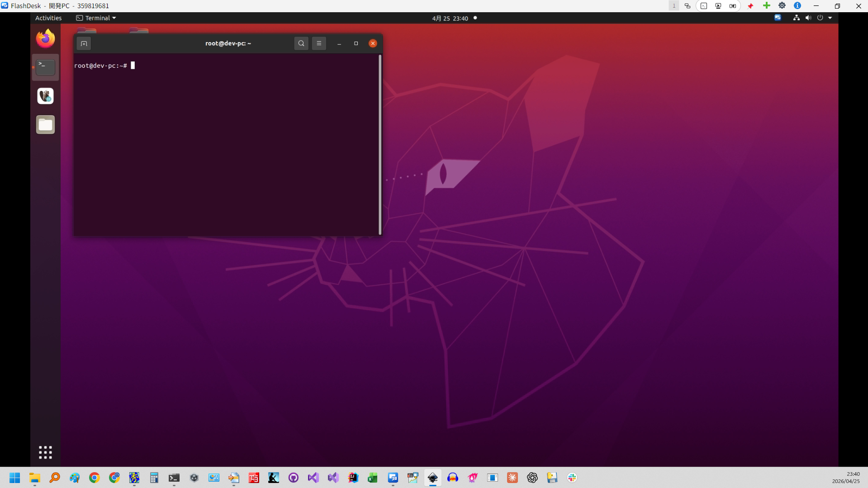Toggle FlashDesk remote terminal mode button
868x488 pixels.
704,6
